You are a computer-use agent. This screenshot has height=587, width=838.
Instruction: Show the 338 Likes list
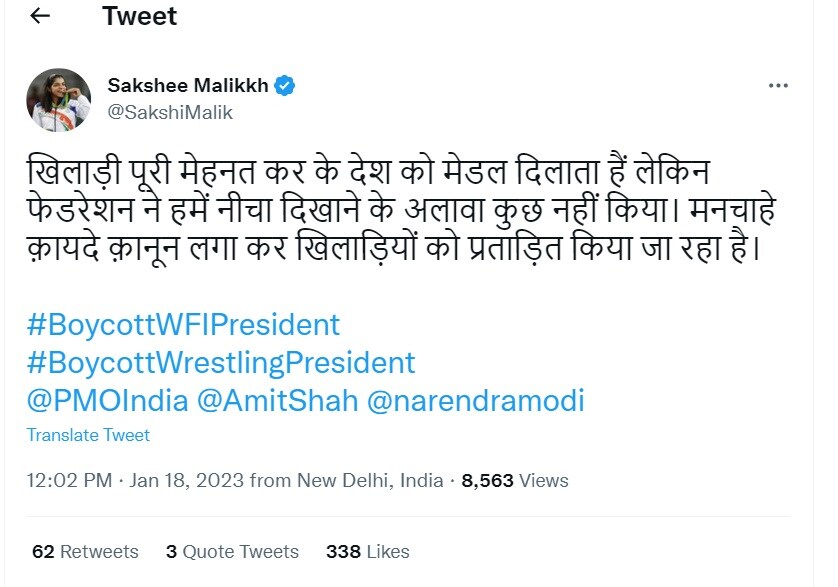[x=367, y=552]
